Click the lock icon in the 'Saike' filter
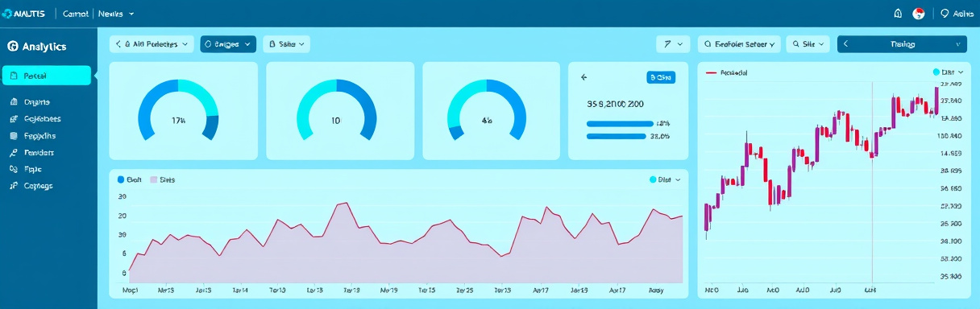This screenshot has height=309, width=980. click(272, 44)
